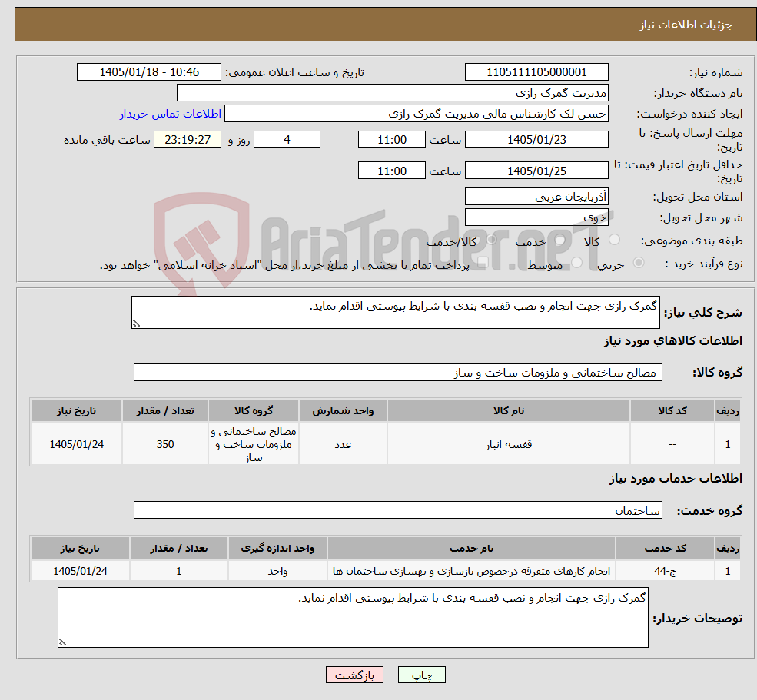Click the remaining time field 23:19:27
The height and width of the screenshot is (700, 757).
tap(188, 140)
